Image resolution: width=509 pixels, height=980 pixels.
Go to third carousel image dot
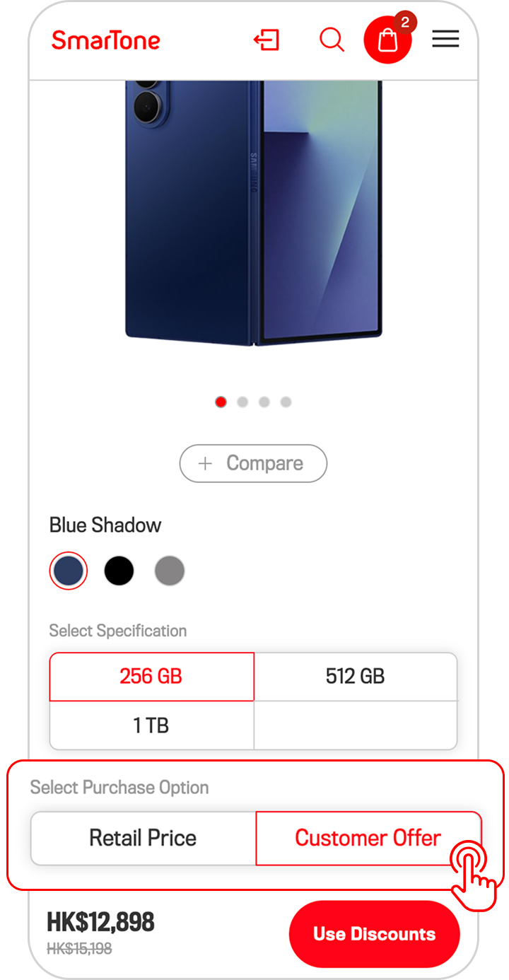pos(264,402)
